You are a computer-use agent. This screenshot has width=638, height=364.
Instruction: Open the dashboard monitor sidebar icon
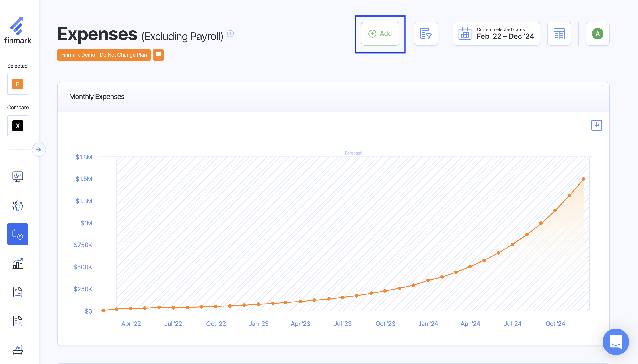click(x=18, y=176)
